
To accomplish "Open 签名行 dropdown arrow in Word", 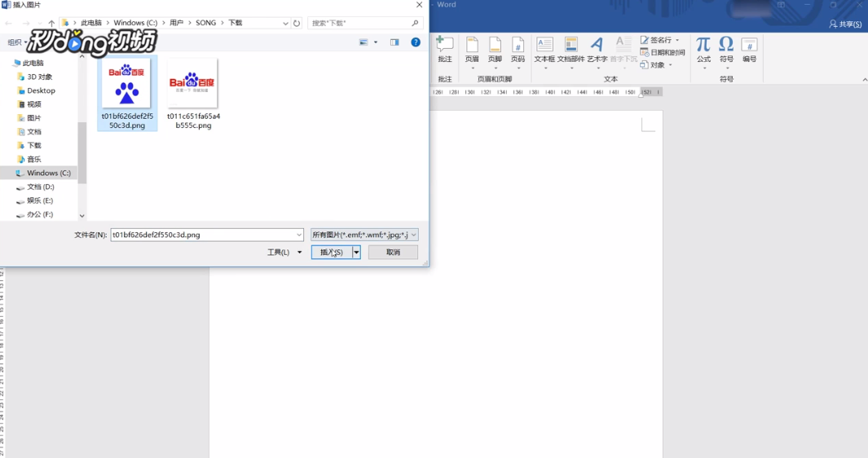I will tap(677, 40).
